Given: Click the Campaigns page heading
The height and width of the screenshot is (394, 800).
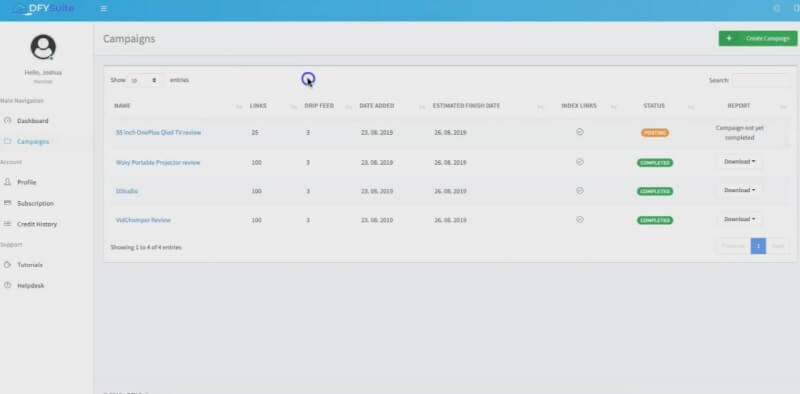Looking at the screenshot, I should 129,39.
